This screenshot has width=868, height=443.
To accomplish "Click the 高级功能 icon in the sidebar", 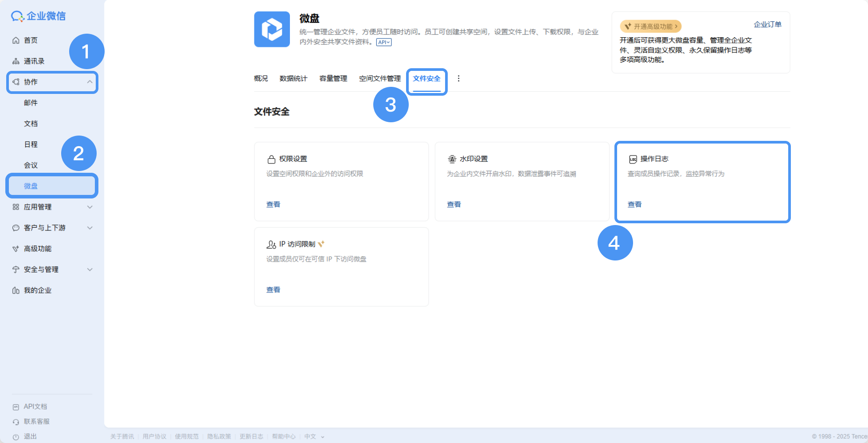I will 16,249.
